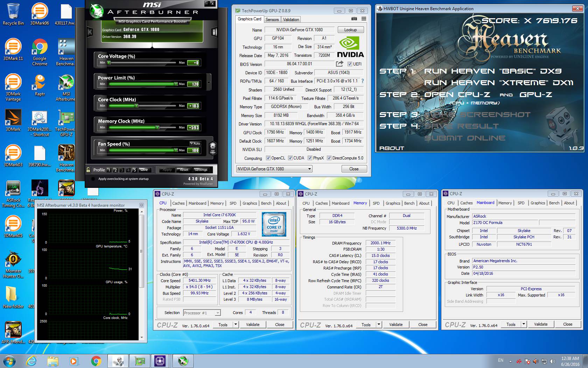Open 3DMark03 desktop icon
This screenshot has height=368, width=588.
click(13, 156)
